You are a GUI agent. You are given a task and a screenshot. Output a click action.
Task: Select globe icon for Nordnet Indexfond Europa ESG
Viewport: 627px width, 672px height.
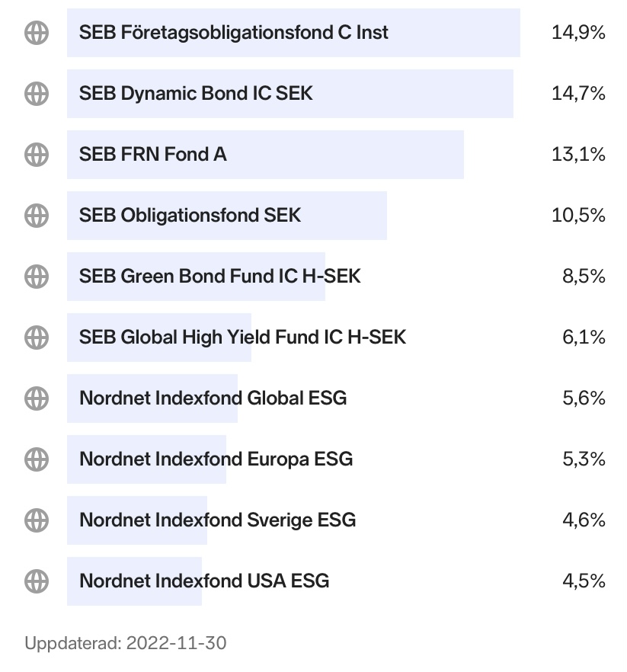37,459
